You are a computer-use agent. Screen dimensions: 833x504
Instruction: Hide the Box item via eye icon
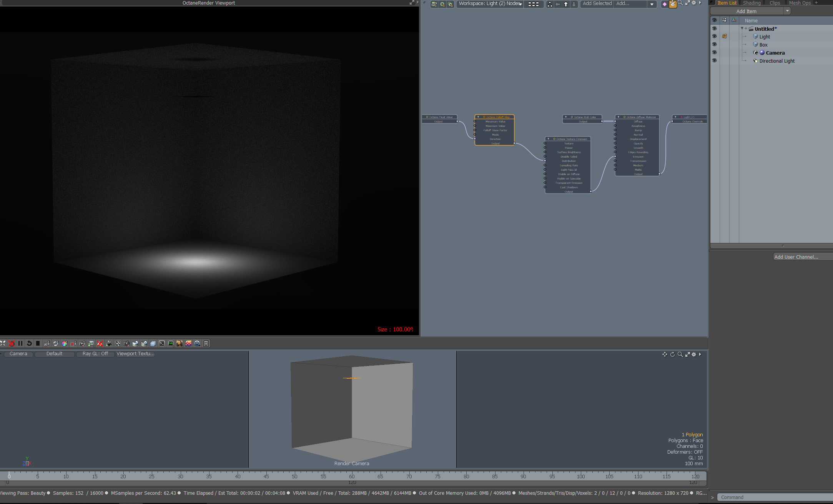tap(714, 45)
